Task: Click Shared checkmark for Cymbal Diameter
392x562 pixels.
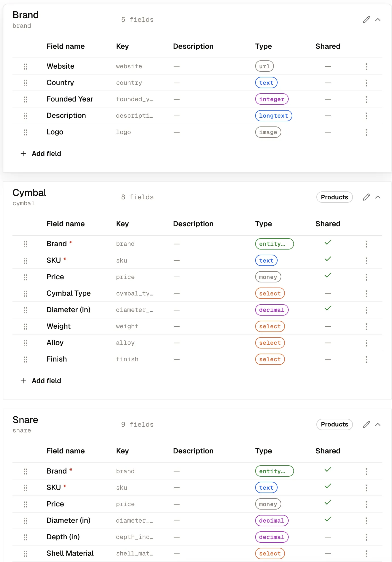Action: tap(328, 308)
